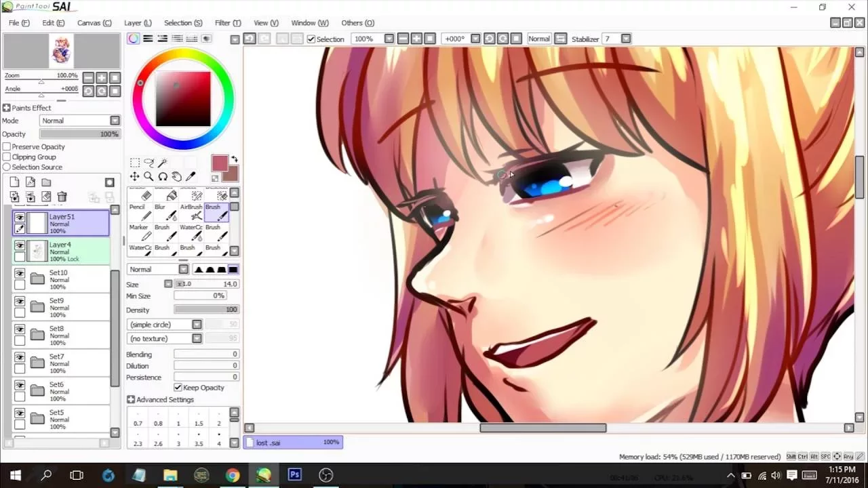Select the rotate view tool

tap(163, 176)
